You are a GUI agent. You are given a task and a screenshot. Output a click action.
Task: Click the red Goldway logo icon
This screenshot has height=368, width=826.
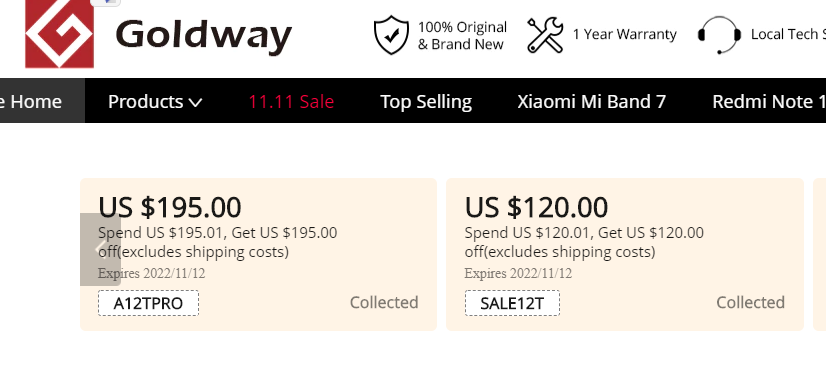click(x=59, y=34)
